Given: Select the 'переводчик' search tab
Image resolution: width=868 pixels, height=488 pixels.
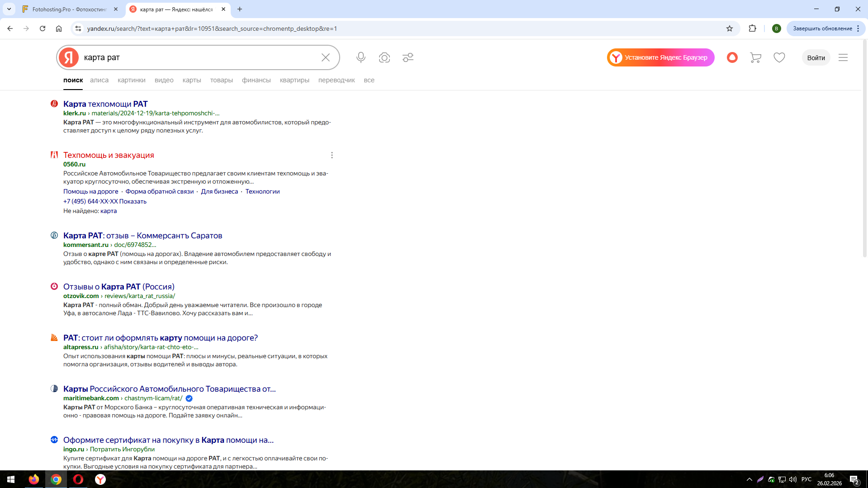Looking at the screenshot, I should point(337,80).
